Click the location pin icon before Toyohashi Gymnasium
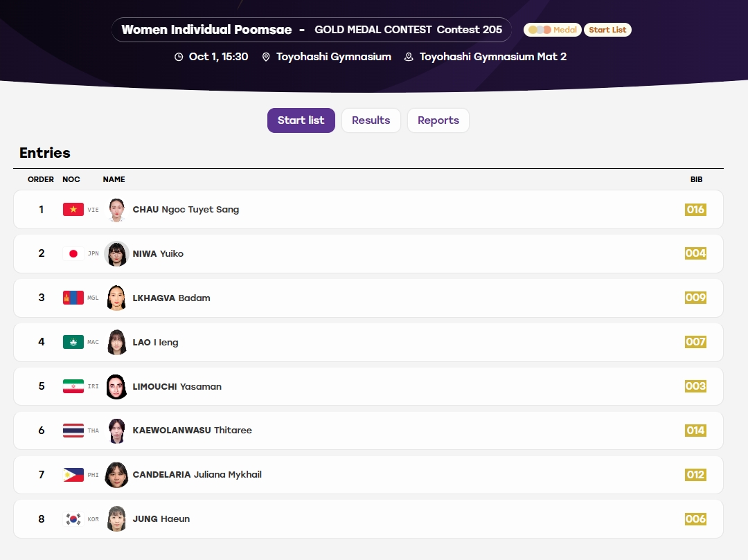This screenshot has height=560, width=748. pos(266,57)
